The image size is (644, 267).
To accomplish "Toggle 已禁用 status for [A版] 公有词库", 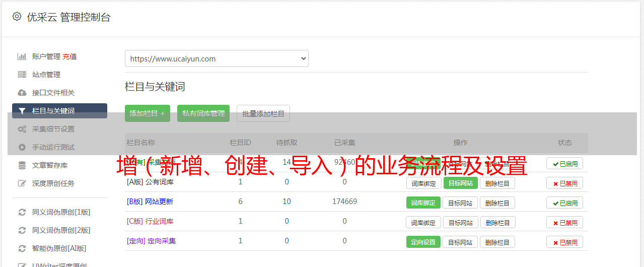I will coord(564,183).
